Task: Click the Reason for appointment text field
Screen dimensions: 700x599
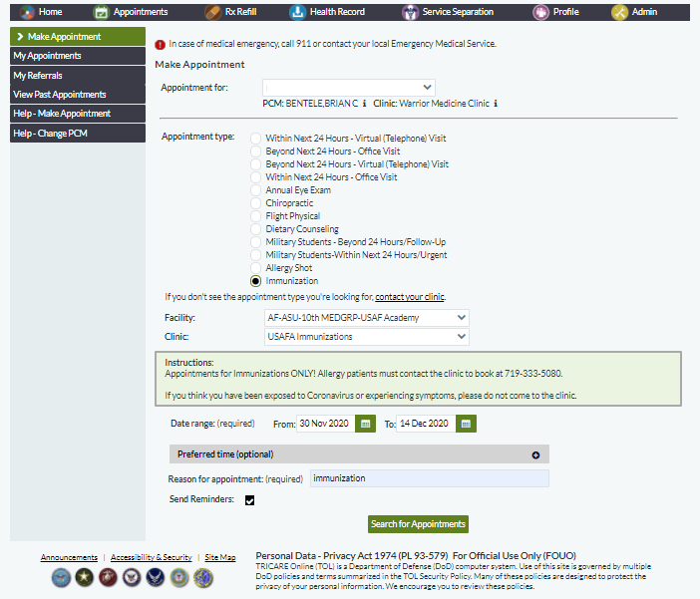Action: 430,478
